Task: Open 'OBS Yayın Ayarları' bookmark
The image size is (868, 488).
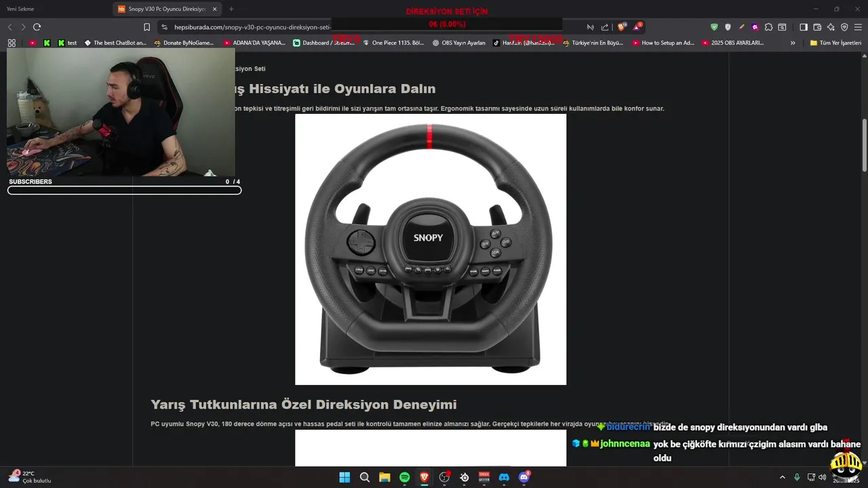Action: pos(459,43)
